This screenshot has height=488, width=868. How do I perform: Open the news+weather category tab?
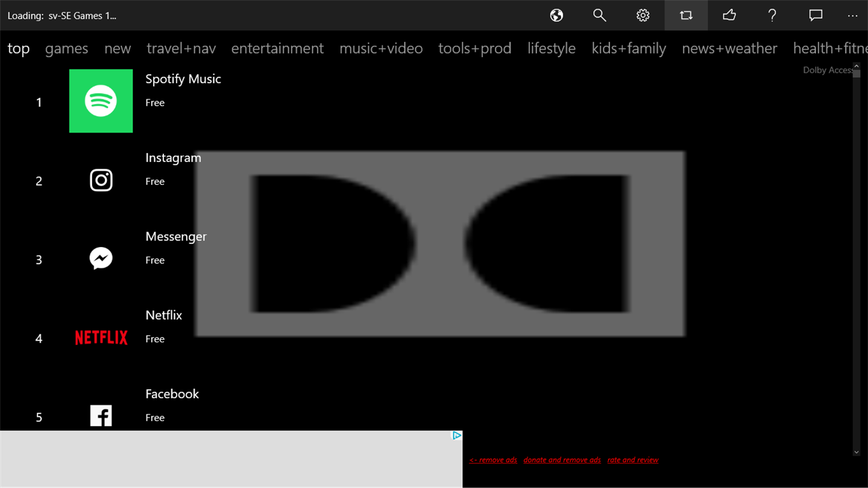[729, 49]
